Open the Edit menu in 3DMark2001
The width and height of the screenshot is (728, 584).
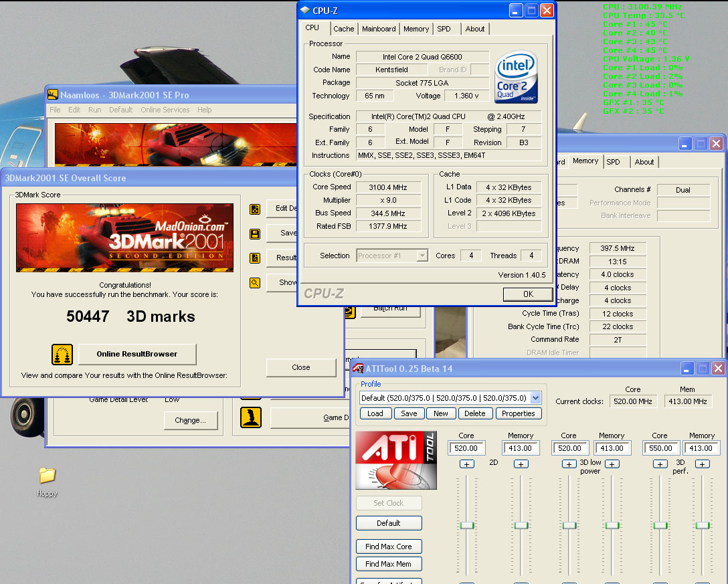point(74,110)
